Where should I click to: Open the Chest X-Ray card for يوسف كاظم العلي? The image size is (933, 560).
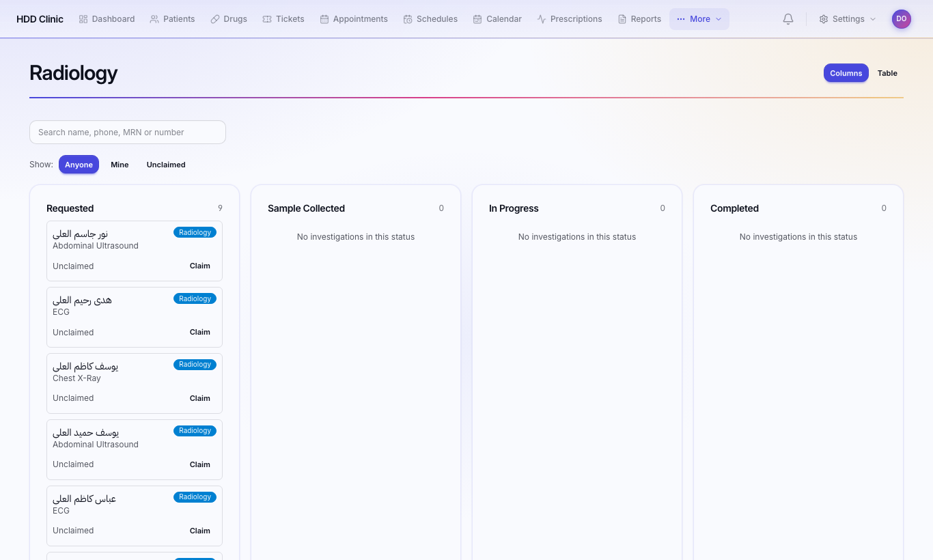click(135, 383)
